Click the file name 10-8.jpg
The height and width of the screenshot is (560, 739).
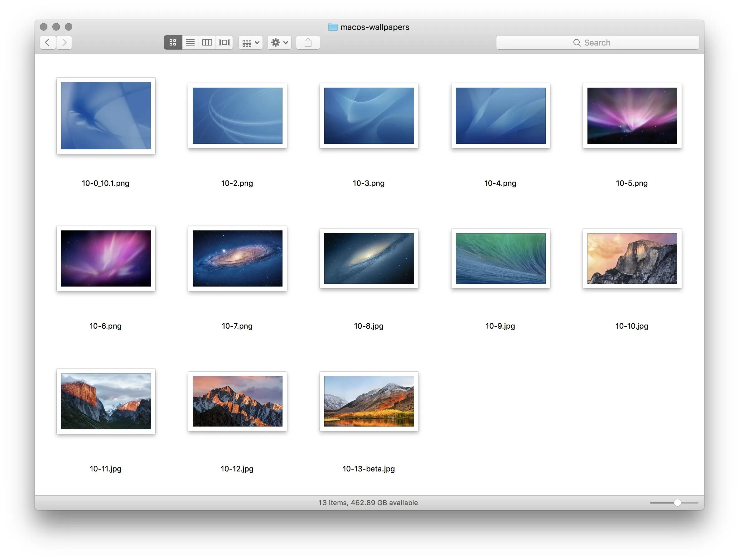[x=369, y=326]
